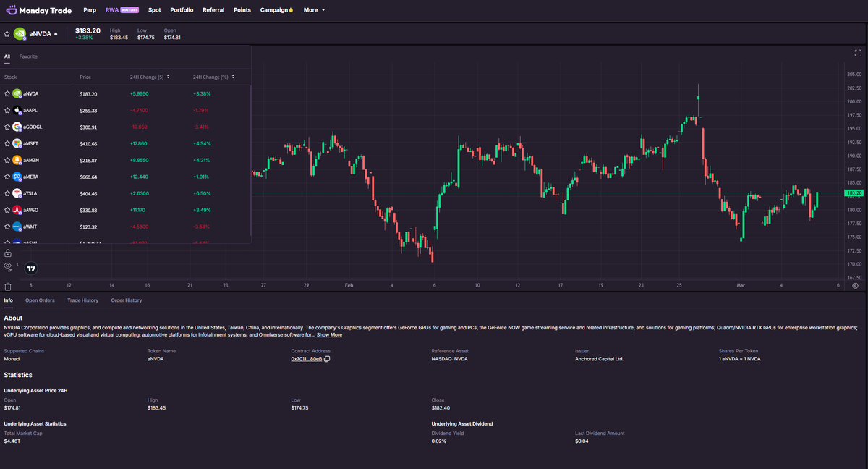Click the Microsoft logo icon for aMSFT
Image resolution: width=868 pixels, height=469 pixels.
pos(17,143)
